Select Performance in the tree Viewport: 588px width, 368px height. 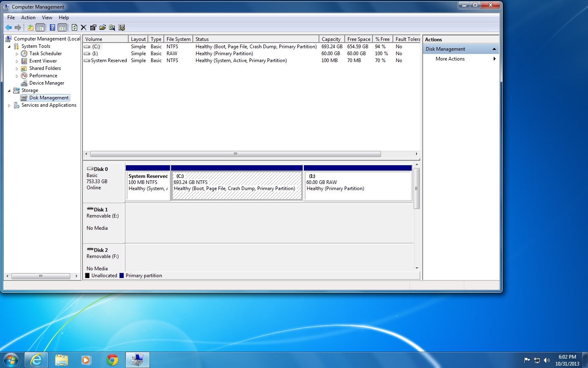[x=43, y=76]
